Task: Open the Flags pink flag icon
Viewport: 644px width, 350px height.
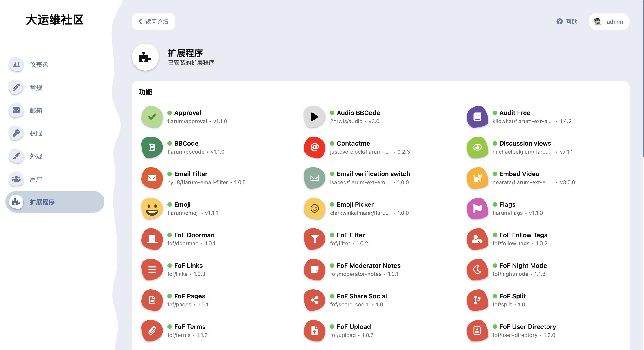Action: [x=477, y=208]
